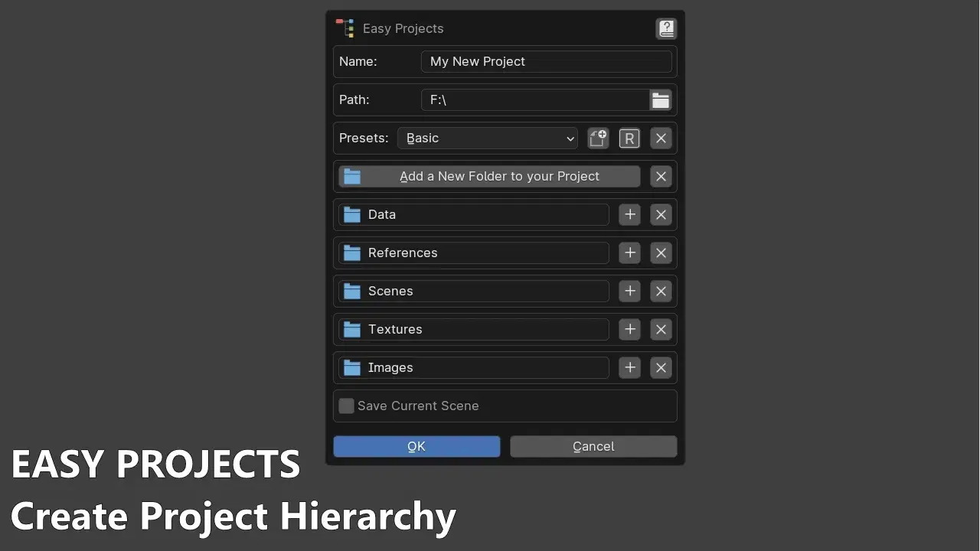The height and width of the screenshot is (551, 980).
Task: Click the project Name input field
Action: coord(546,61)
